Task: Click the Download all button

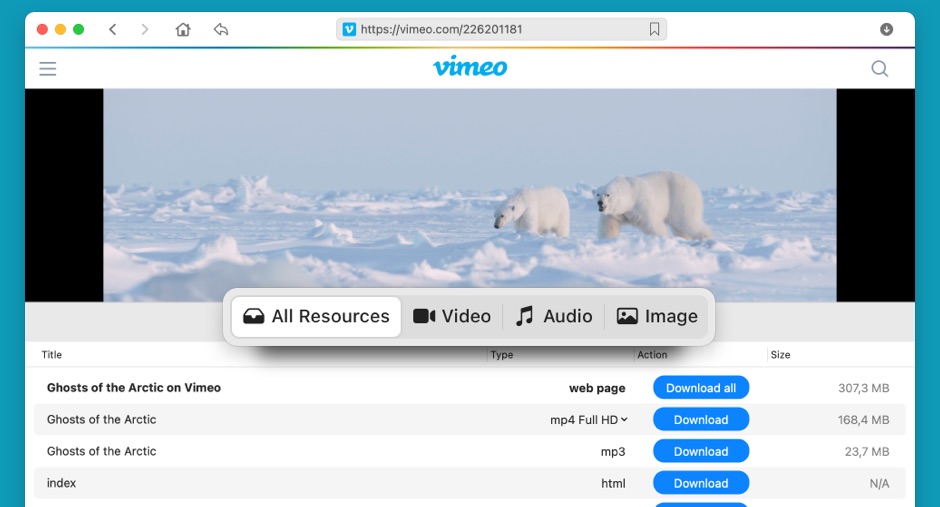Action: point(701,388)
